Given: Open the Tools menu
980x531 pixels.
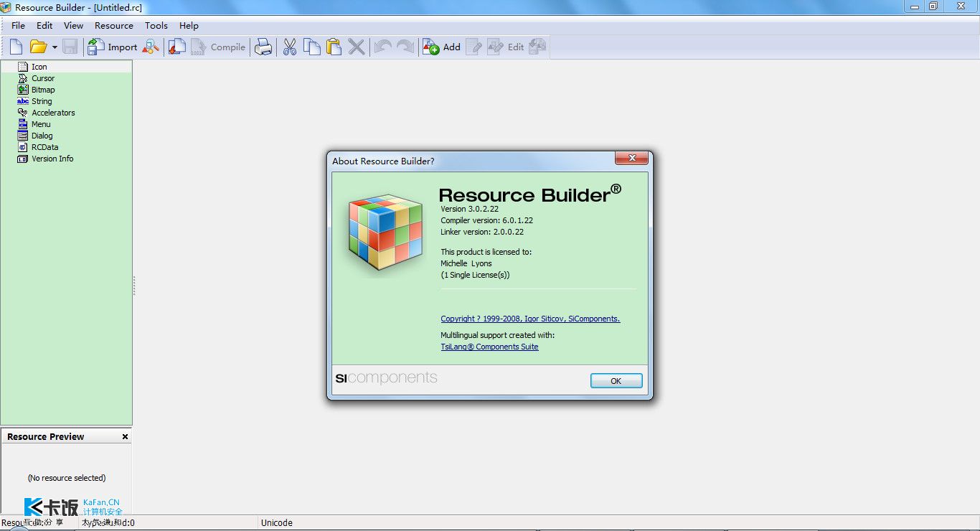Looking at the screenshot, I should tap(156, 26).
